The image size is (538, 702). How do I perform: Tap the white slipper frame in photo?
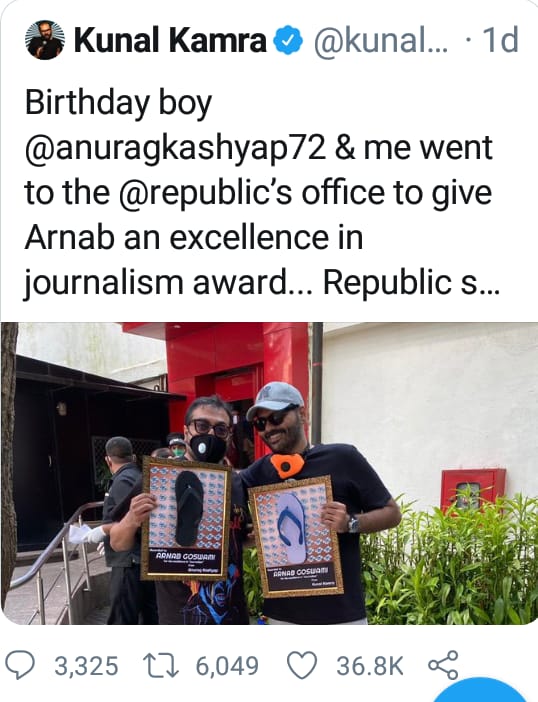pos(295,536)
